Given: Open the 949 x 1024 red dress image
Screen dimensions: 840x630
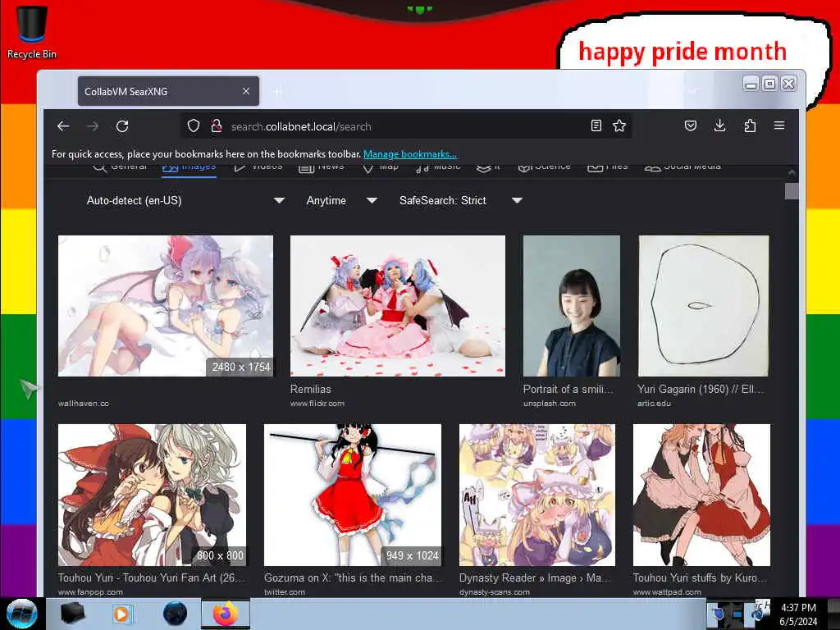Looking at the screenshot, I should pyautogui.click(x=353, y=495).
